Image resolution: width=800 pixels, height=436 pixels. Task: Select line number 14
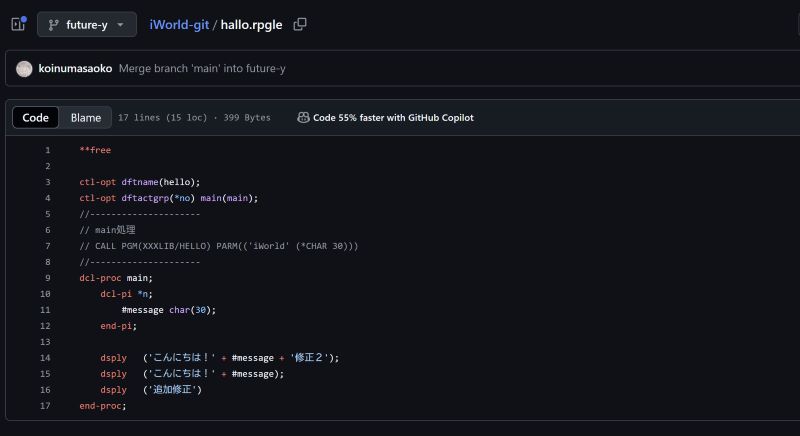[x=45, y=358]
